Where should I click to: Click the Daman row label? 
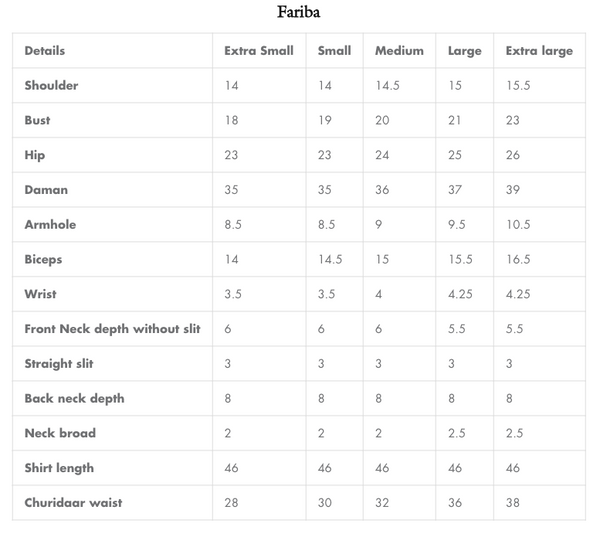[46, 190]
